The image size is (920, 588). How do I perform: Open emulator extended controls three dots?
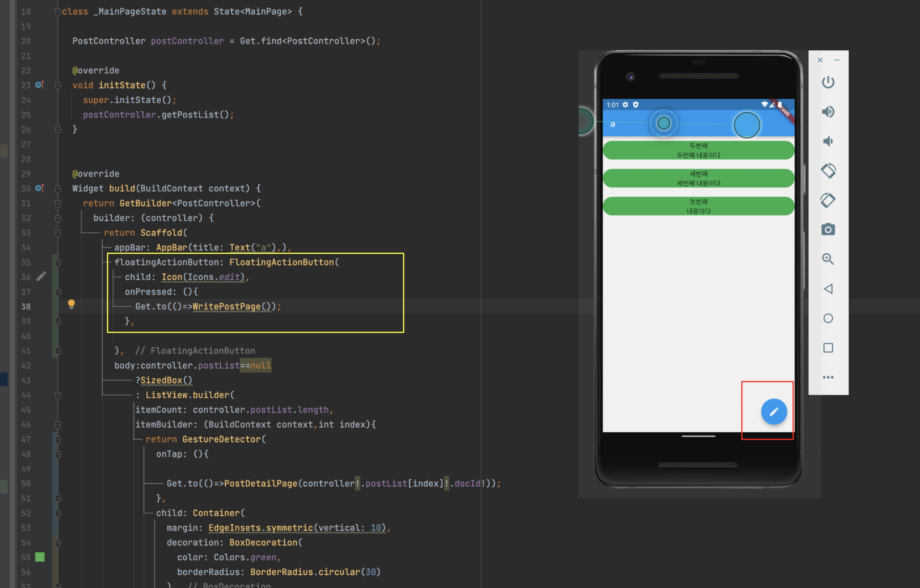click(x=828, y=377)
